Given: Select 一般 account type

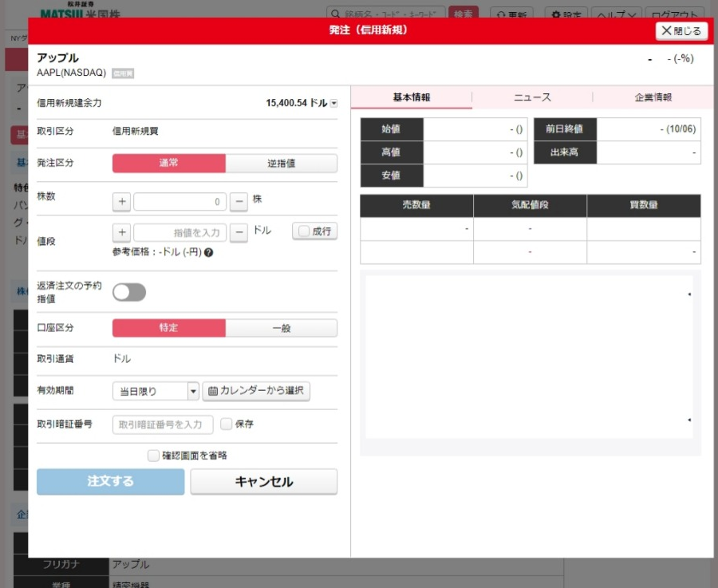Looking at the screenshot, I should click(x=281, y=328).
